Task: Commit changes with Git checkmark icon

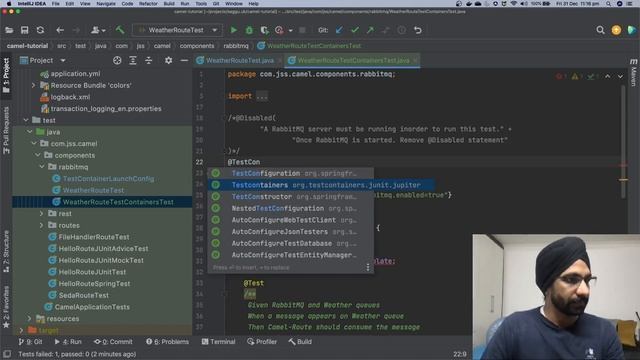Action: [355, 30]
